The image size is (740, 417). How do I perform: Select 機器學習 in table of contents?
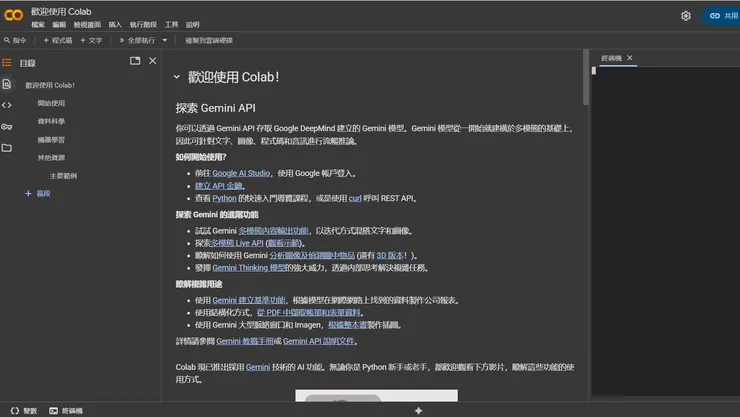[51, 140]
